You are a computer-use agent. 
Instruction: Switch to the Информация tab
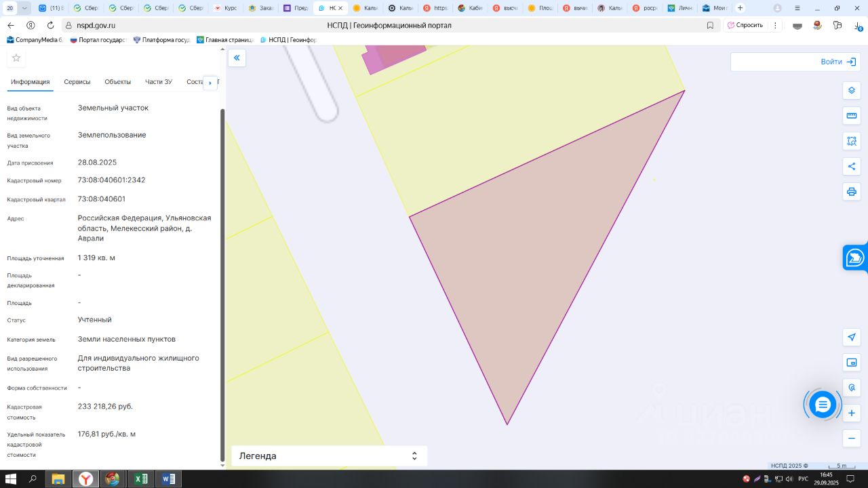31,82
